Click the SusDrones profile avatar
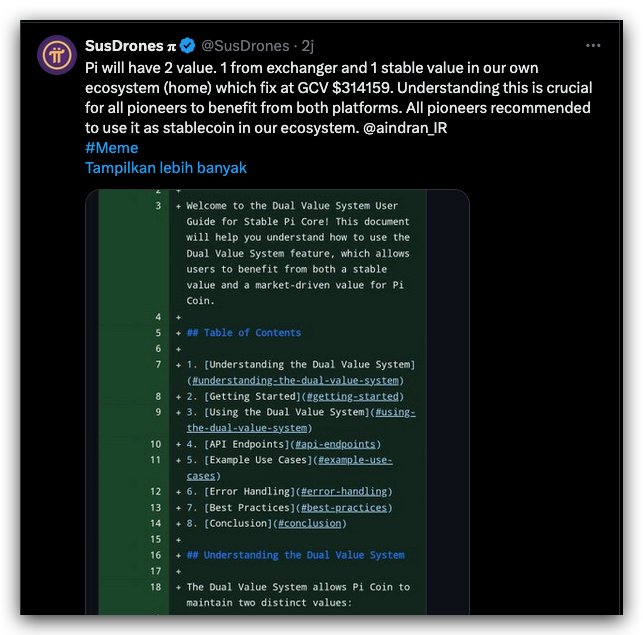643x635 pixels. coord(55,55)
